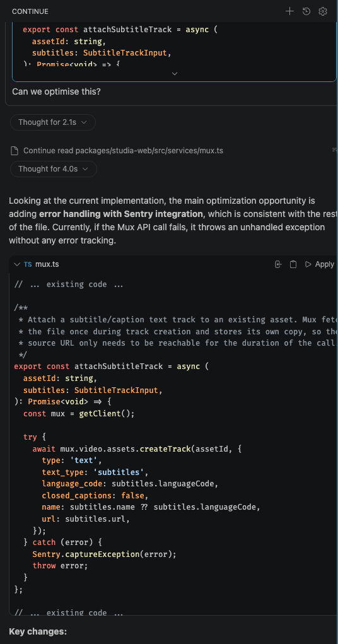Click the 'const mux = getClient();' line
This screenshot has height=644, width=338.
(79, 414)
